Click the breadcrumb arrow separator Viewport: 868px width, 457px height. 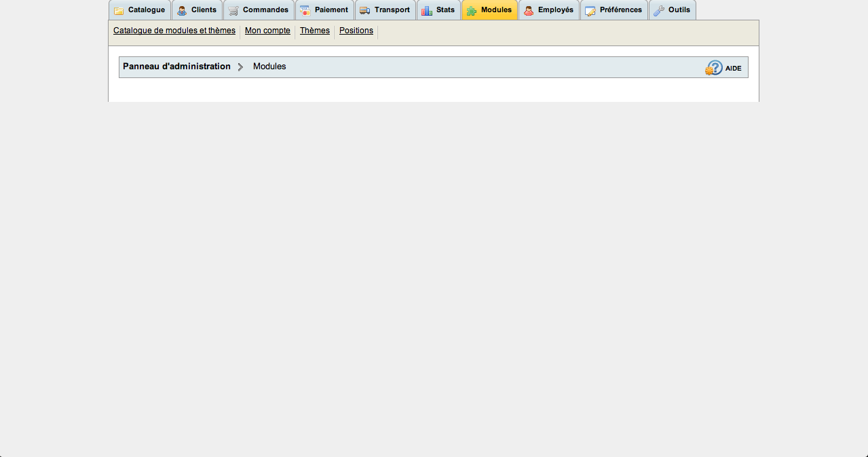click(240, 67)
